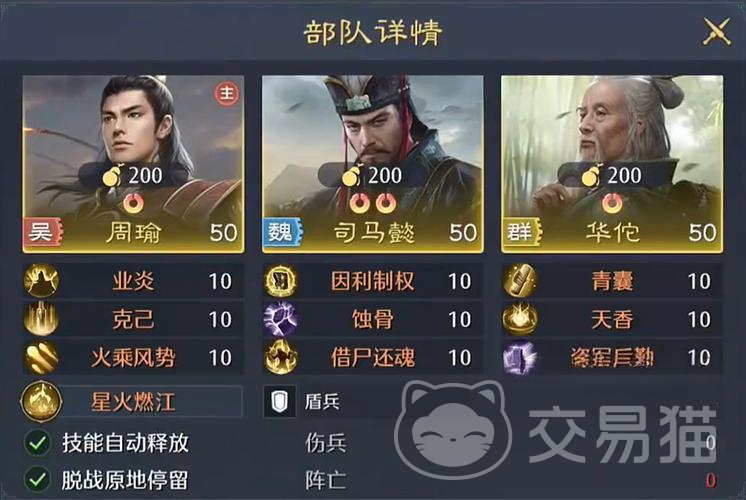Click the 吴 faction badge on 周瑜
The width and height of the screenshot is (746, 500).
[x=43, y=232]
